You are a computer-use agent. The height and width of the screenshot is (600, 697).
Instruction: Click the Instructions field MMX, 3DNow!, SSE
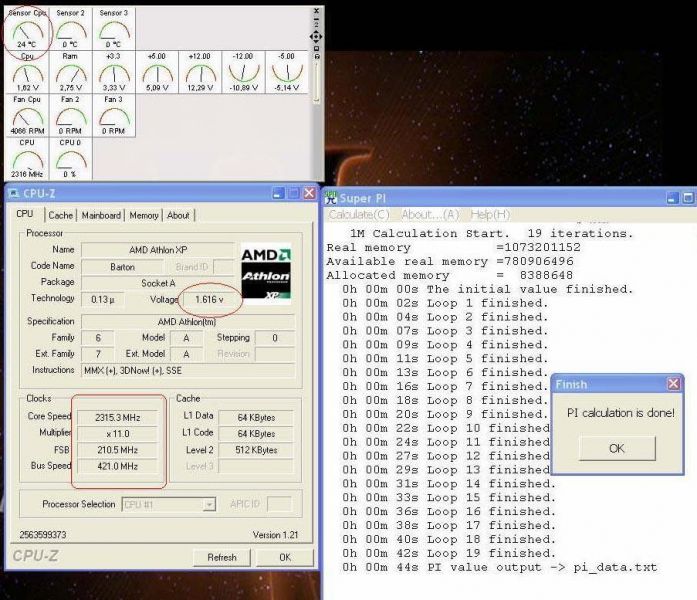click(188, 370)
